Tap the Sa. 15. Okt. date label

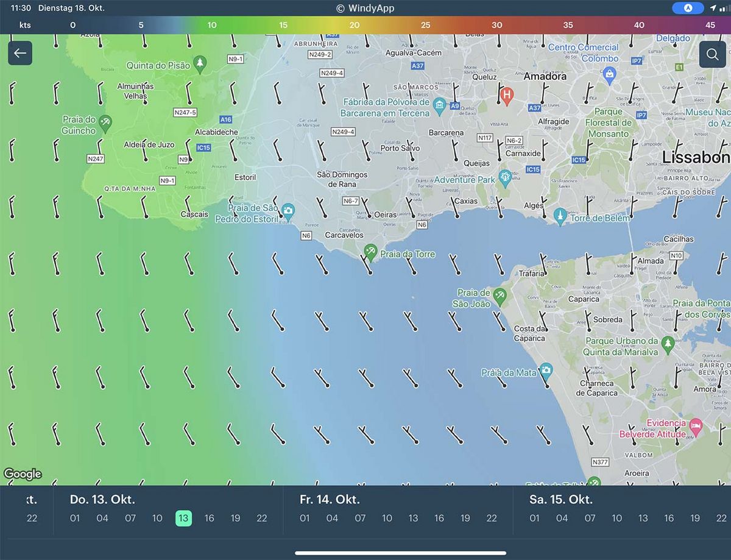click(560, 500)
